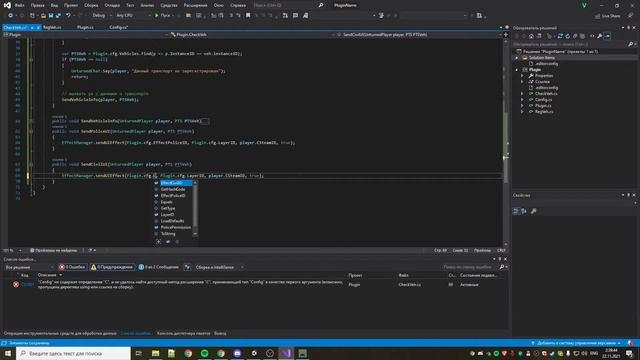640x360 pixels.
Task: Click the build filter icon in Error List
Action: (187, 267)
